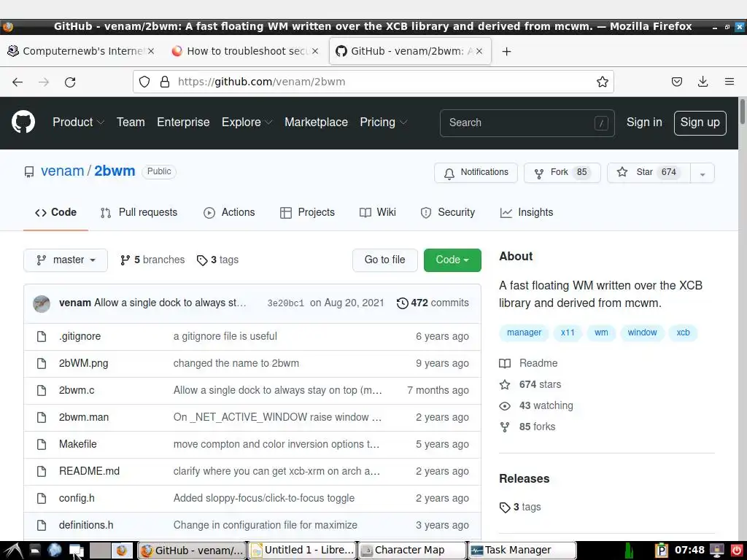
Task: Open the config.h file
Action: coord(77,498)
